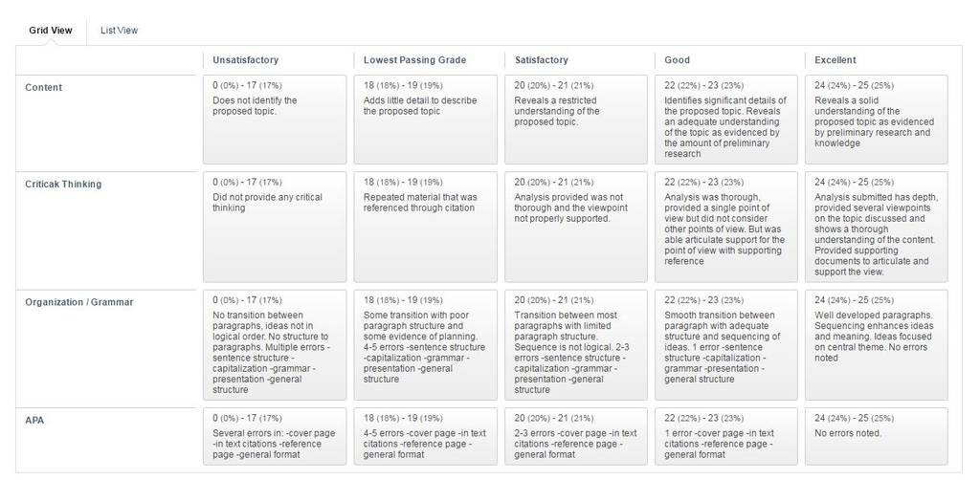Pick Critical Thinking Satisfactory not thorough cell
The image size is (980, 480).
(x=575, y=228)
